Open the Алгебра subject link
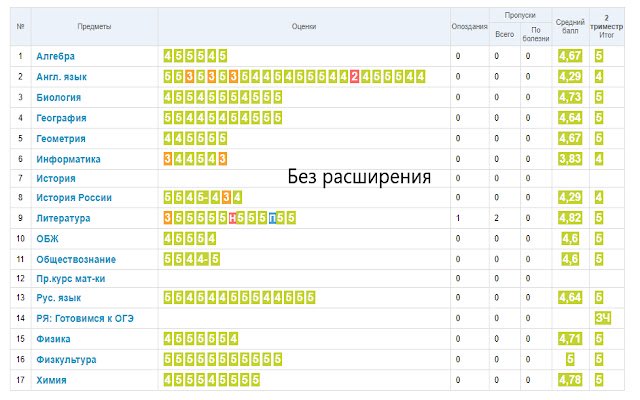 click(x=56, y=56)
